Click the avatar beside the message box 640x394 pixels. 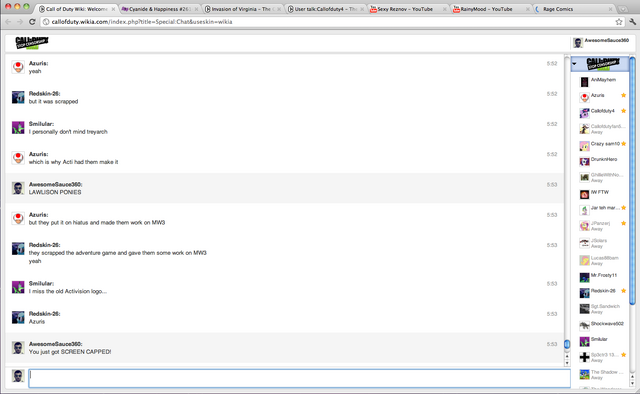[18, 376]
